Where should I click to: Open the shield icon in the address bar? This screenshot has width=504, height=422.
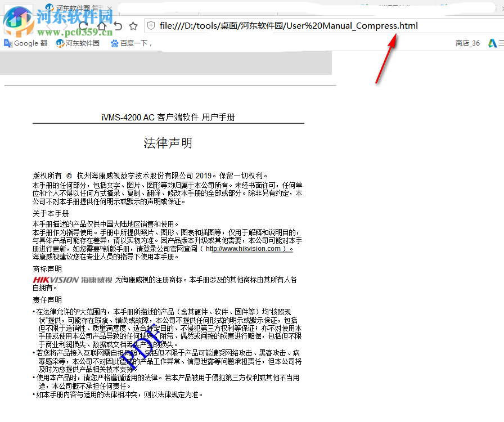click(x=151, y=25)
